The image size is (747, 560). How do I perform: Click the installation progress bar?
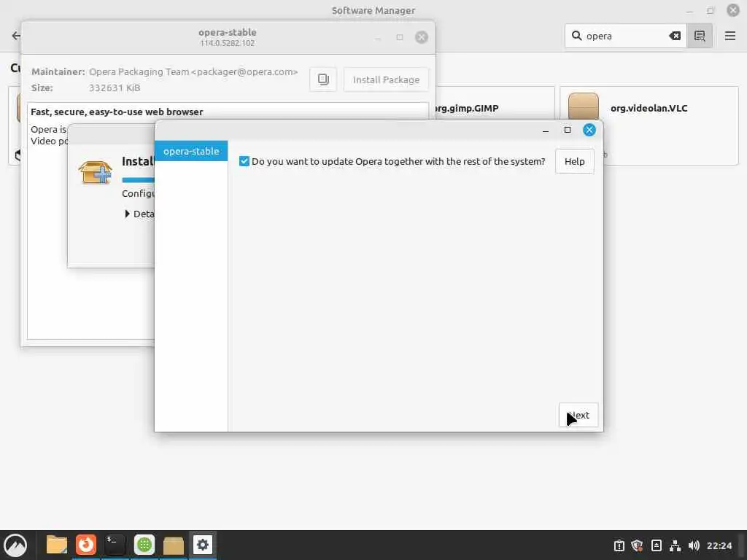click(138, 180)
